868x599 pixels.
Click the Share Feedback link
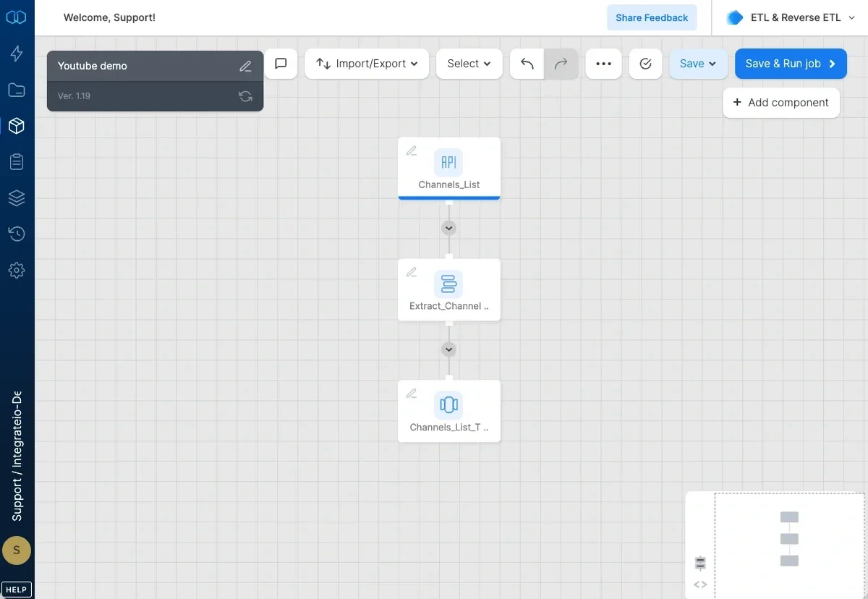click(x=651, y=17)
